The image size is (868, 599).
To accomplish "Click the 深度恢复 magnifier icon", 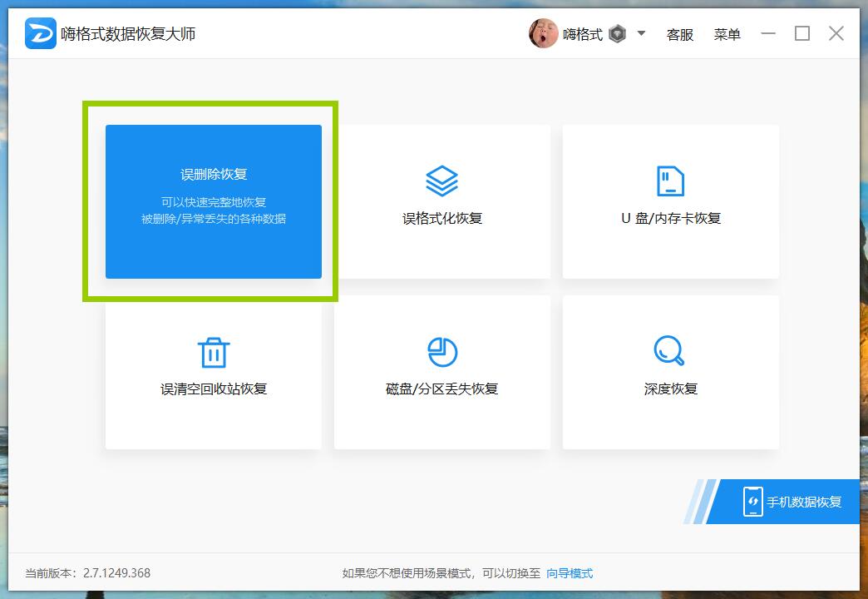I will (668, 350).
